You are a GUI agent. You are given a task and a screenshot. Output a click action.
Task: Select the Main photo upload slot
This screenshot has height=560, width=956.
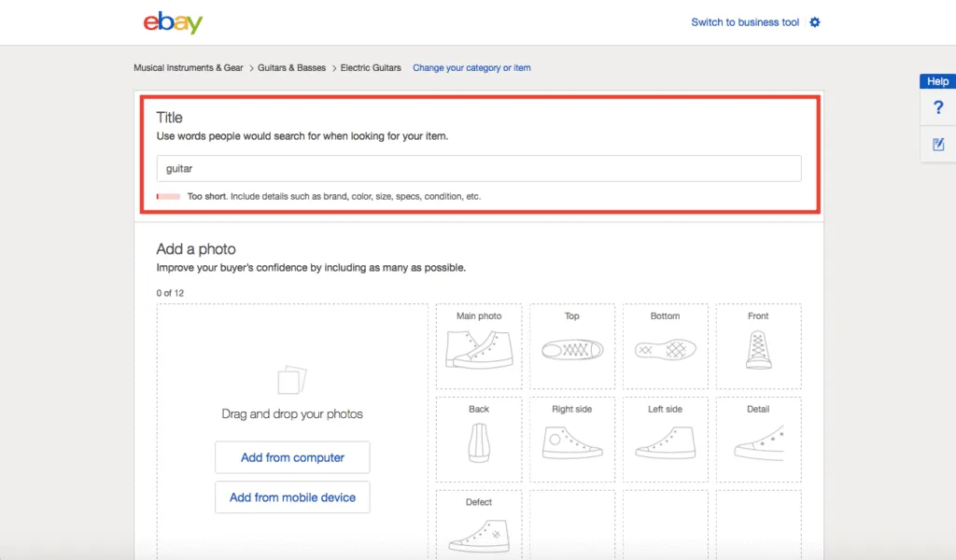coord(479,345)
